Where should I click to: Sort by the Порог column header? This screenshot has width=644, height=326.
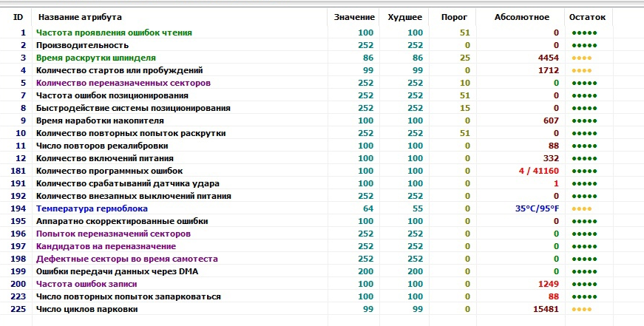click(x=453, y=17)
